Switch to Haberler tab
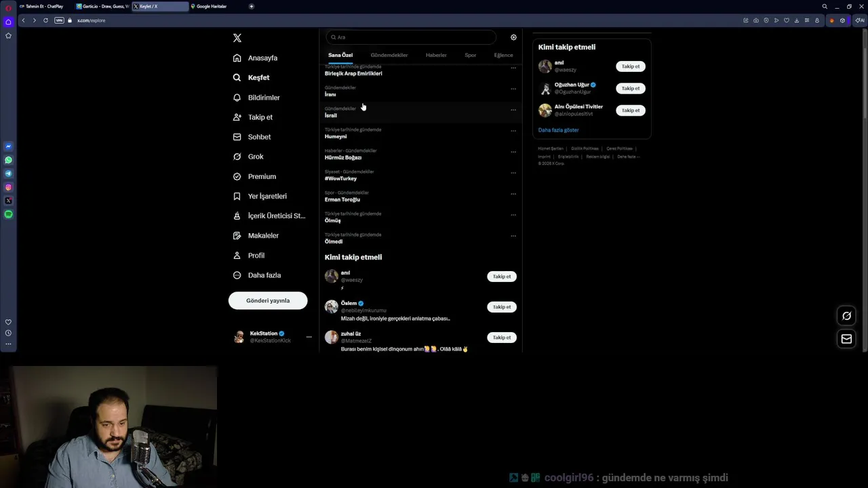The image size is (868, 488). click(436, 55)
